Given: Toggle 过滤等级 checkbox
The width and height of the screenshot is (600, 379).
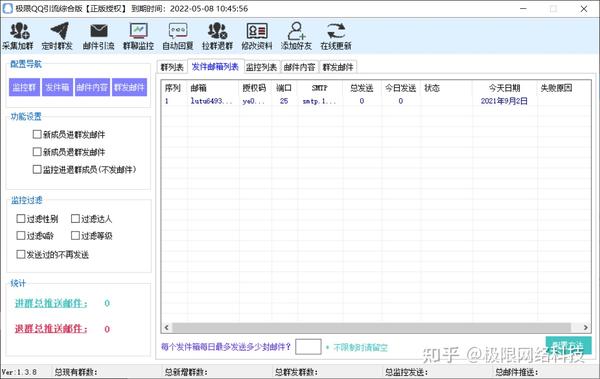Looking at the screenshot, I should (75, 235).
